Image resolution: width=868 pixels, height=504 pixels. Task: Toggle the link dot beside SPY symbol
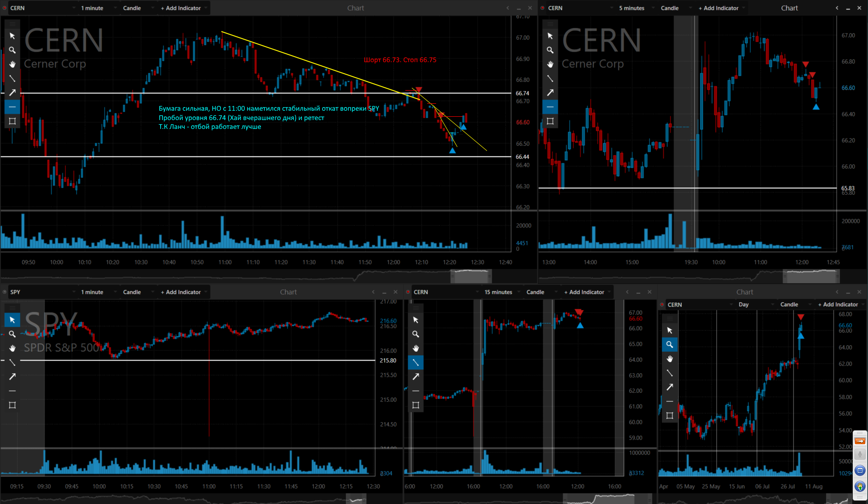(5, 292)
